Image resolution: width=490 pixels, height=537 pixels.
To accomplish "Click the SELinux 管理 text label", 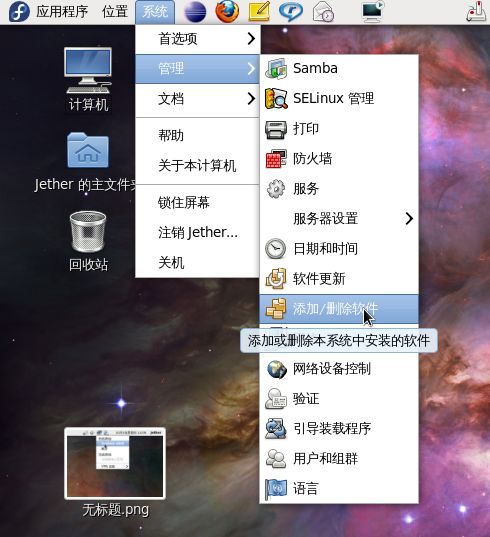I will pyautogui.click(x=334, y=99).
